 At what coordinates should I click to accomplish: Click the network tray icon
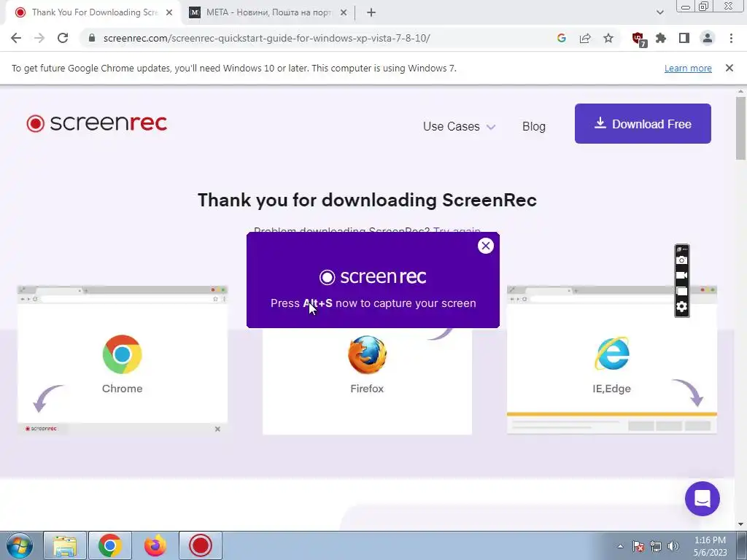(x=656, y=546)
